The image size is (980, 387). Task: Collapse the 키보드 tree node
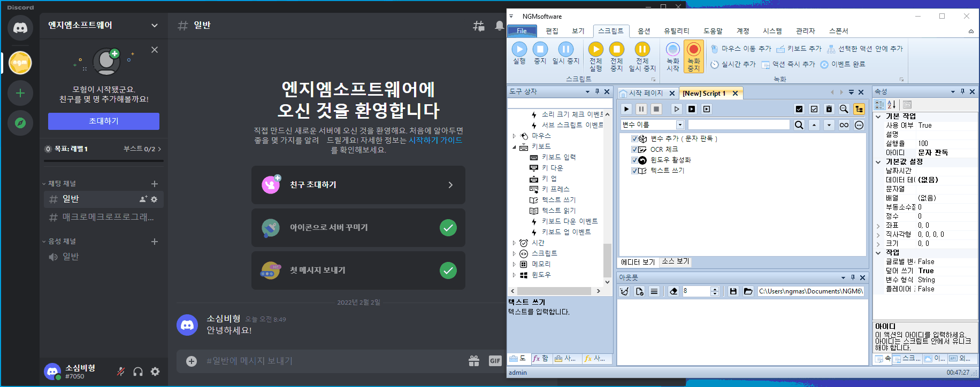(515, 146)
